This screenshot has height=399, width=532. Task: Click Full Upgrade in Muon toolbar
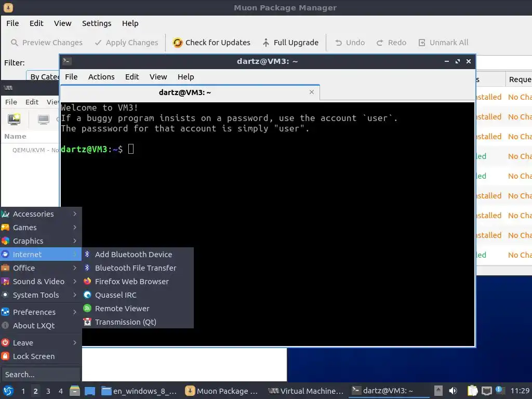(291, 43)
